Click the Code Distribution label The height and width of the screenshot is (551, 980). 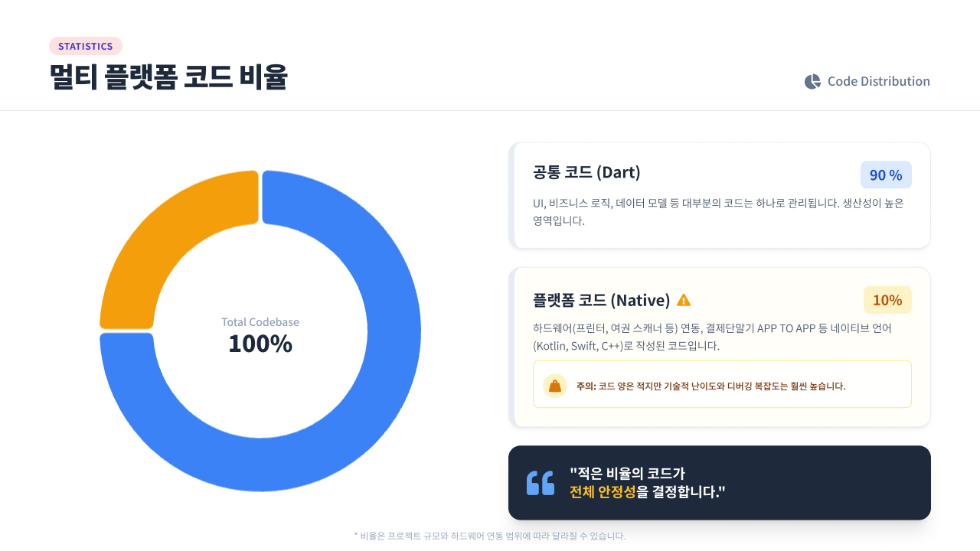click(x=878, y=81)
